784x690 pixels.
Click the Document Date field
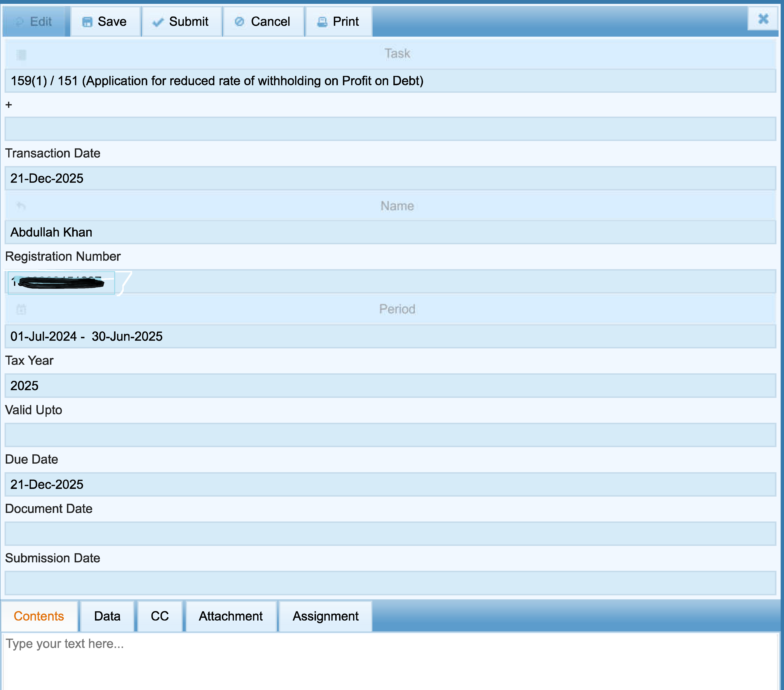pos(390,533)
